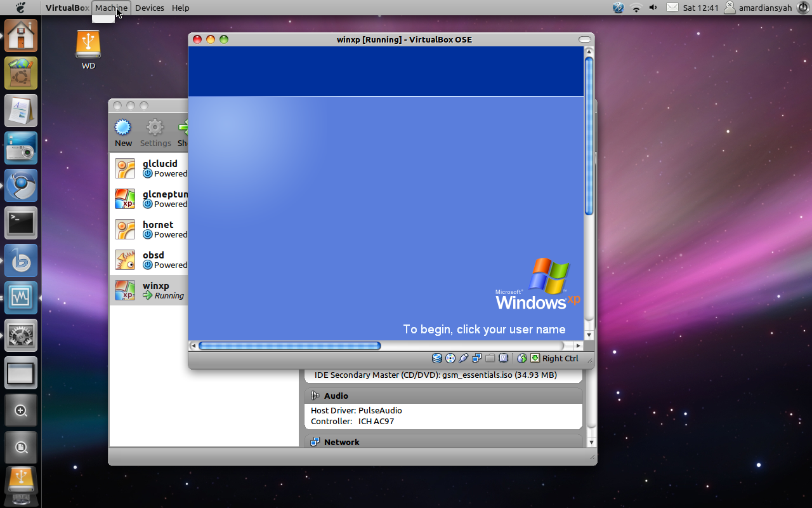Click the Network section header in details
Viewport: 812px width, 508px height.
443,441
